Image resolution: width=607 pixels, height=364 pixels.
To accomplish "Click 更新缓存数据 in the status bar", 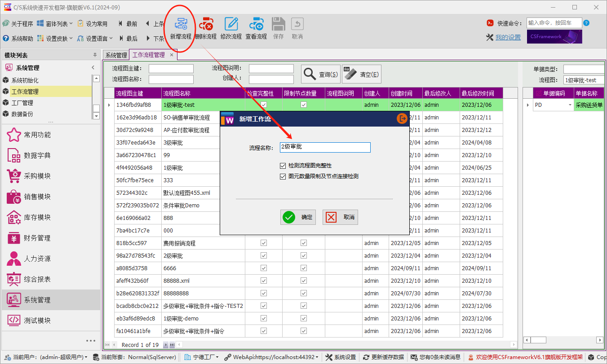I will pyautogui.click(x=383, y=357).
